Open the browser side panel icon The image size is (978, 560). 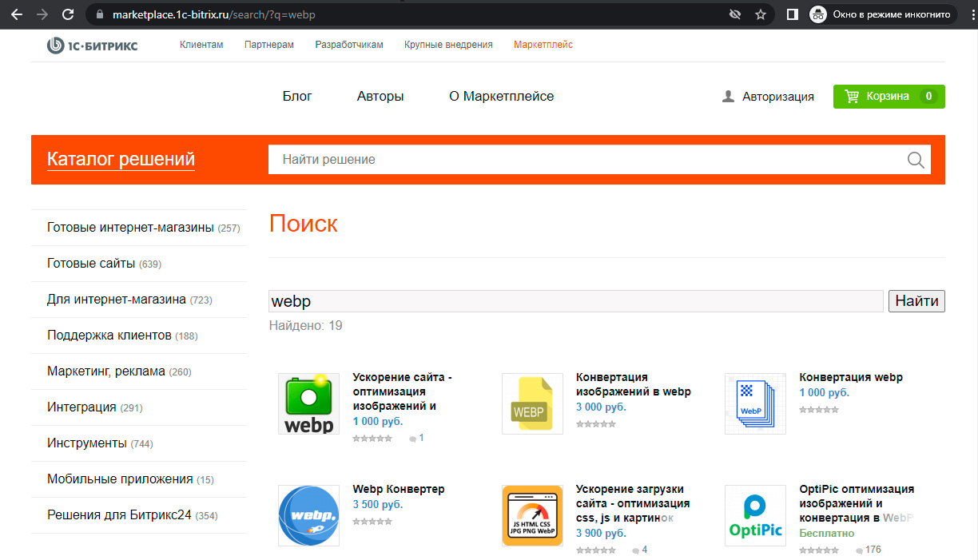click(x=793, y=14)
